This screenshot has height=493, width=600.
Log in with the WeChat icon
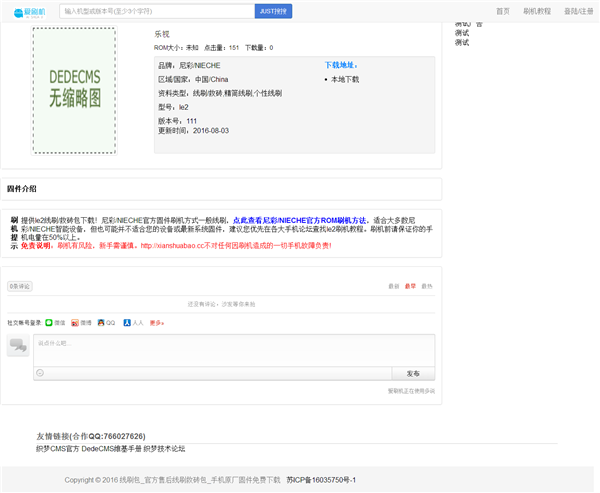click(x=49, y=323)
